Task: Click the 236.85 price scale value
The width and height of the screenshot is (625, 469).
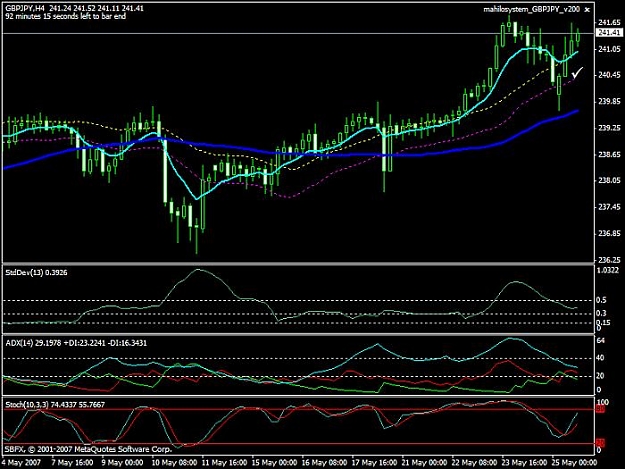Action: tap(609, 233)
